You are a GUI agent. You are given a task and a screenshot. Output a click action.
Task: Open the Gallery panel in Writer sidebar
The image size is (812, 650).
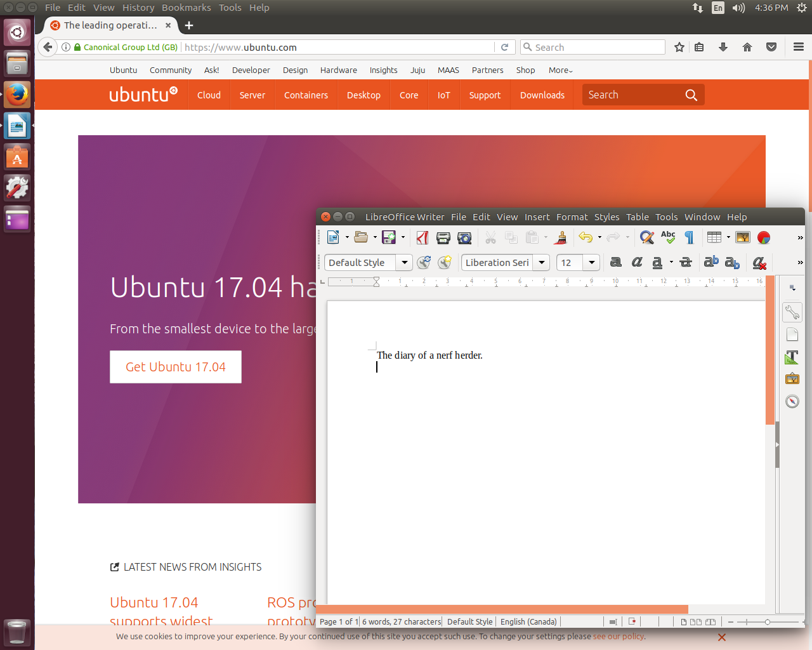click(x=792, y=379)
